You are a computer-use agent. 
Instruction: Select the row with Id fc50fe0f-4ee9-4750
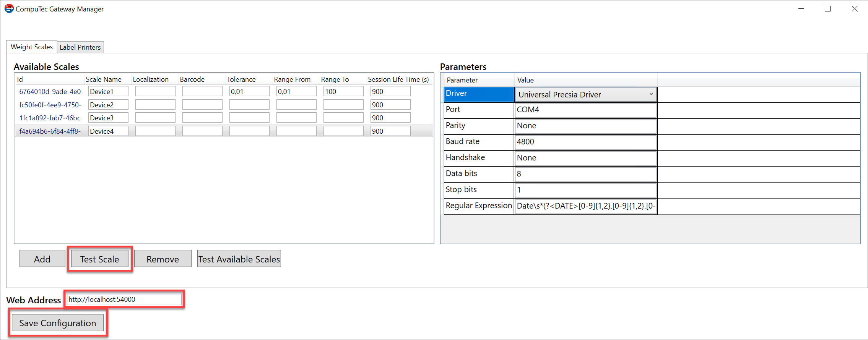50,105
